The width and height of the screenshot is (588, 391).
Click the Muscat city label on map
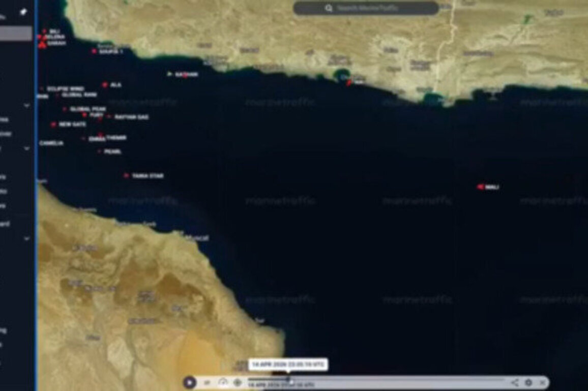[197, 238]
